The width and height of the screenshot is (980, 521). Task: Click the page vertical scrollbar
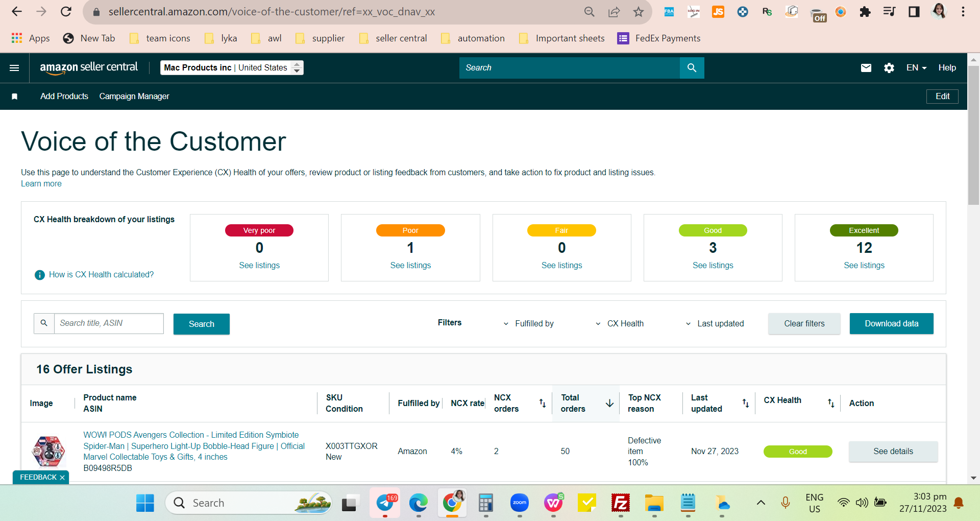973,135
